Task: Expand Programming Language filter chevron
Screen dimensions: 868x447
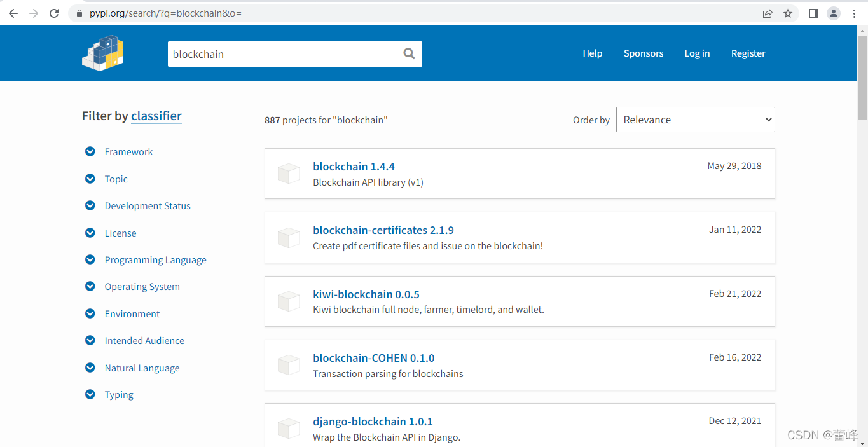Action: tap(90, 259)
